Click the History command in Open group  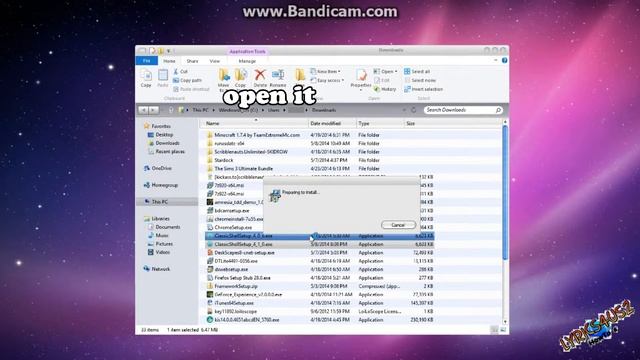point(385,89)
